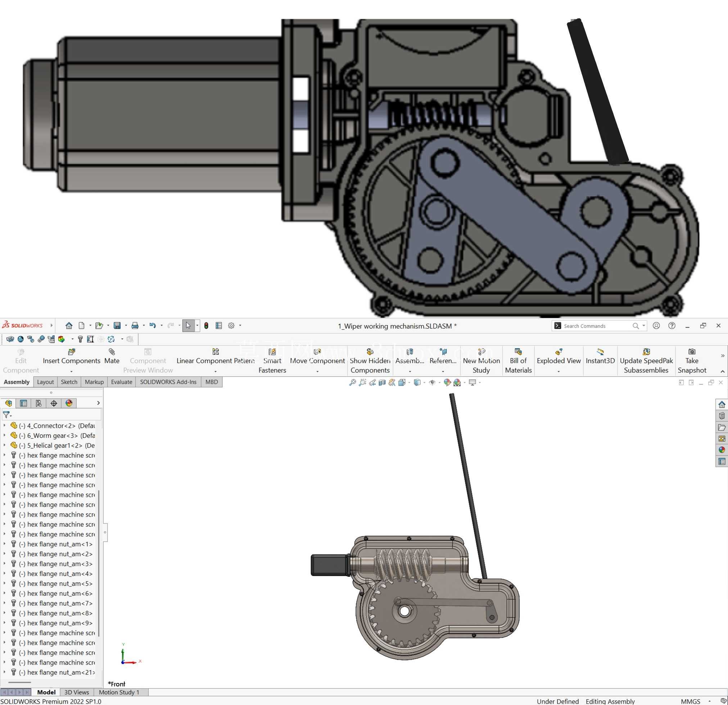Click Take Snapshot button
Screen dimensions: 728x705
(x=692, y=361)
